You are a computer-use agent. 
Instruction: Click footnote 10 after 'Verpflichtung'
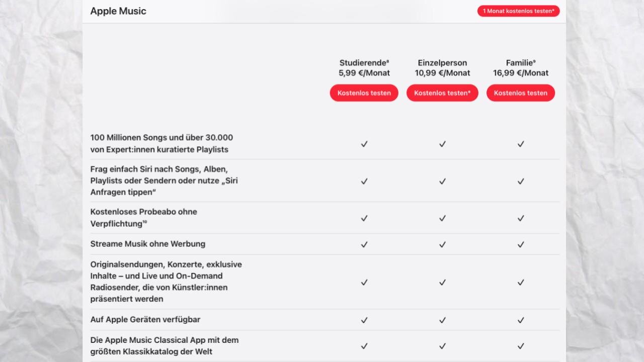click(144, 222)
